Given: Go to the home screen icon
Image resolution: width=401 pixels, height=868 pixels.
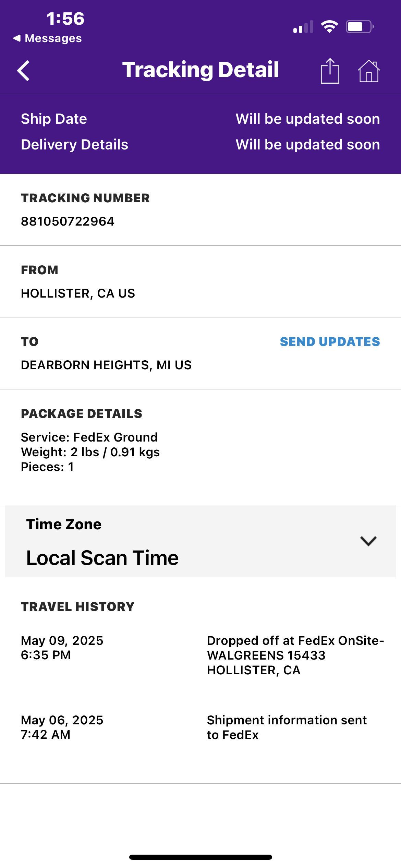Looking at the screenshot, I should 369,71.
